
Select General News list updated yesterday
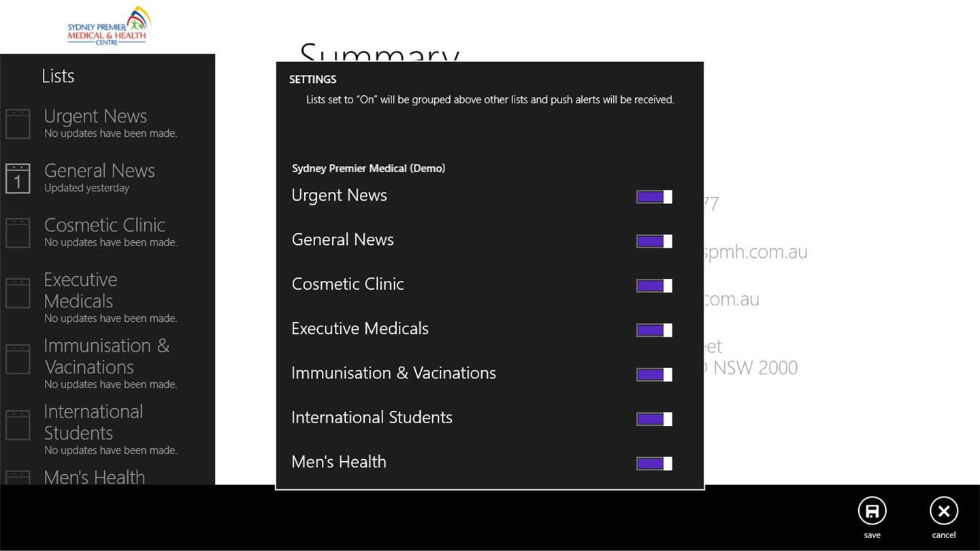point(99,177)
